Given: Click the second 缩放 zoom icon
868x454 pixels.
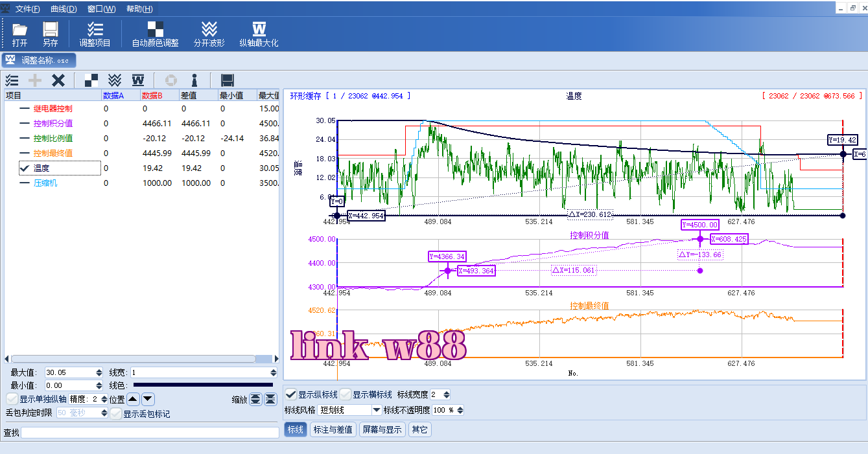Looking at the screenshot, I should (x=270, y=399).
